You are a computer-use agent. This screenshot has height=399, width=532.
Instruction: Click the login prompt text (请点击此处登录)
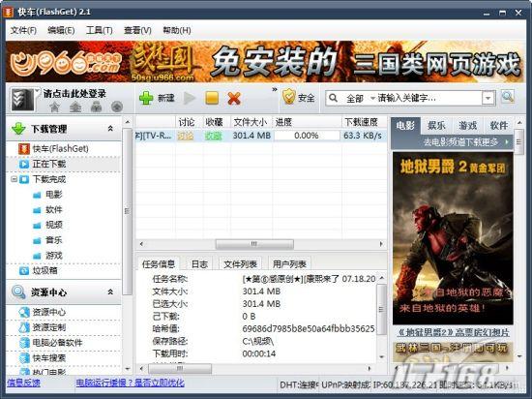[x=74, y=93]
